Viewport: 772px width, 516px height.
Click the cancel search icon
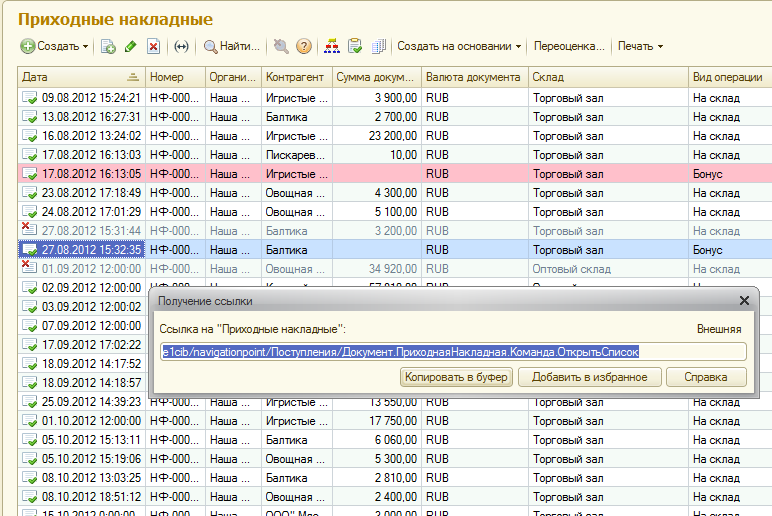pos(281,46)
